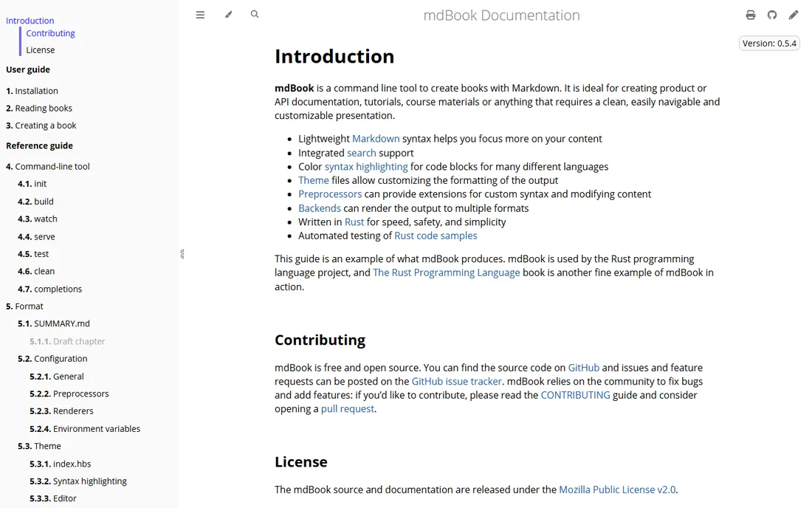Open 4.2. build page
This screenshot has height=508, width=812.
tap(35, 202)
